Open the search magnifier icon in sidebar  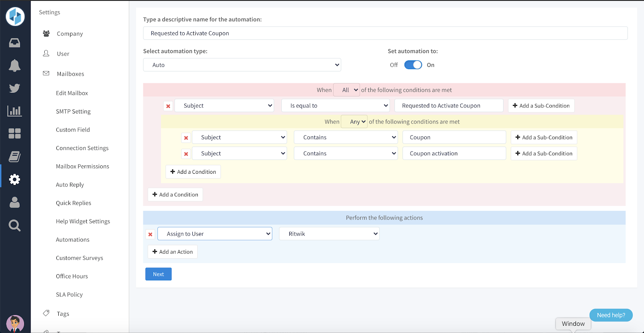click(x=14, y=225)
